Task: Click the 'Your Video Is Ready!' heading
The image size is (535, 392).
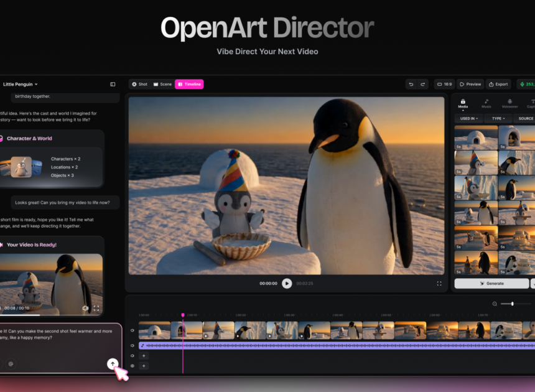Action: pos(32,245)
